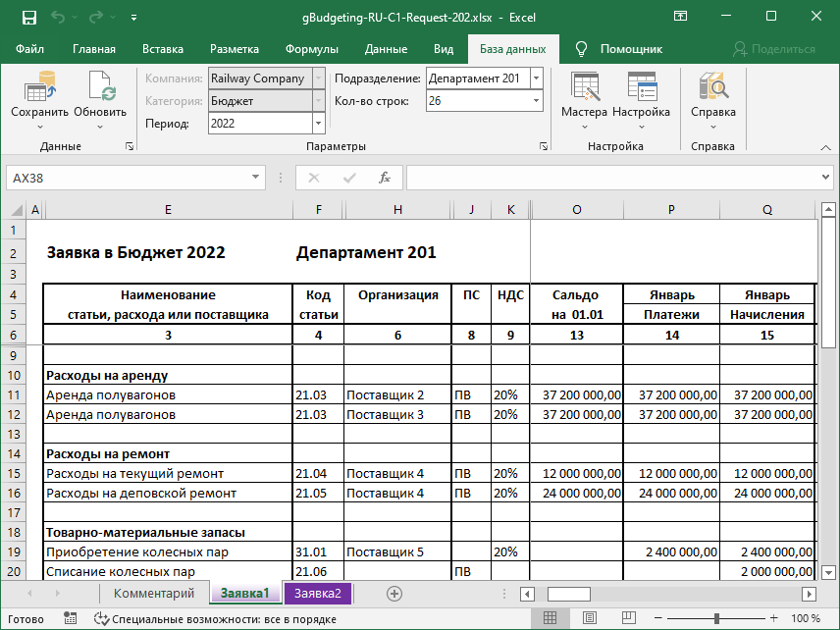This screenshot has width=840, height=630.
Task: Select the Заявка1 sheet tab
Action: pyautogui.click(x=244, y=593)
